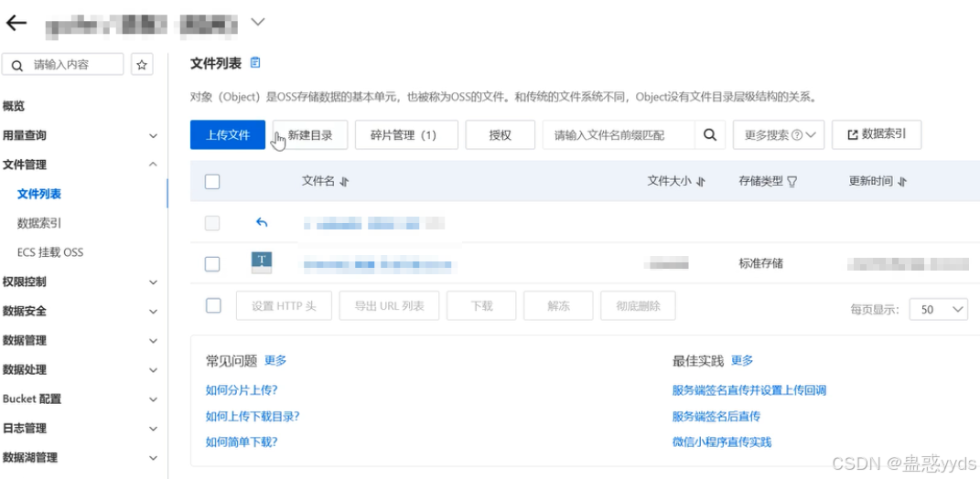Open 微信小程序直传实践 link
Screen dimensions: 980x479
pyautogui.click(x=722, y=442)
